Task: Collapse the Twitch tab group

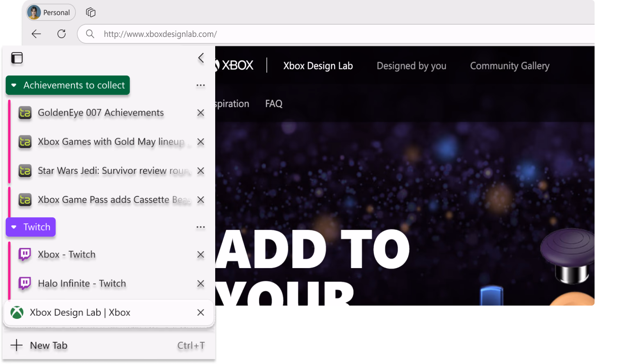Action: click(x=31, y=227)
